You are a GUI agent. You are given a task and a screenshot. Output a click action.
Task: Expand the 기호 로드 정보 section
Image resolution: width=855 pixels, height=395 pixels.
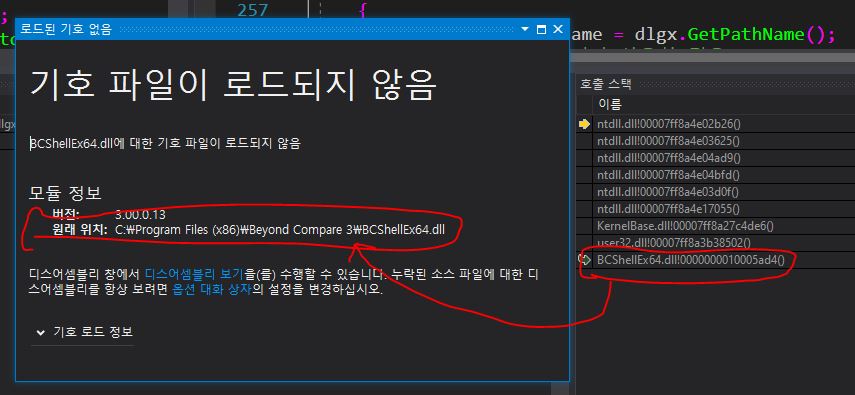click(86, 332)
